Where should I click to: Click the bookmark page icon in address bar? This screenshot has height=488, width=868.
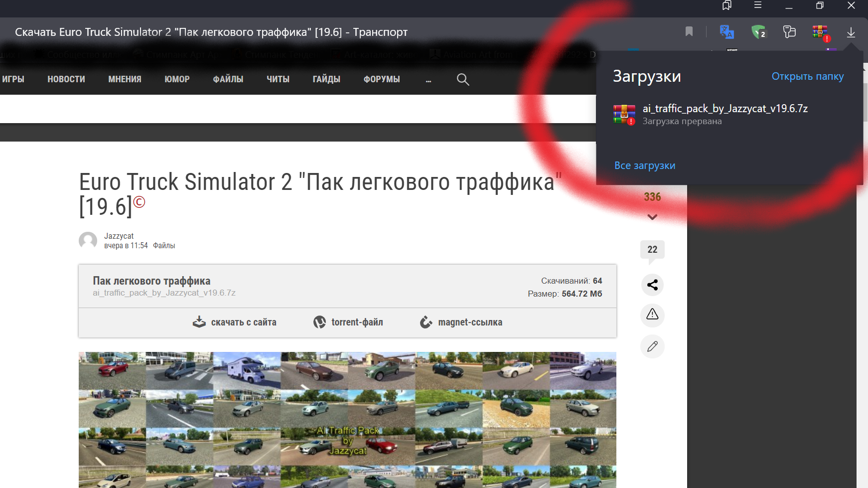pyautogui.click(x=689, y=32)
